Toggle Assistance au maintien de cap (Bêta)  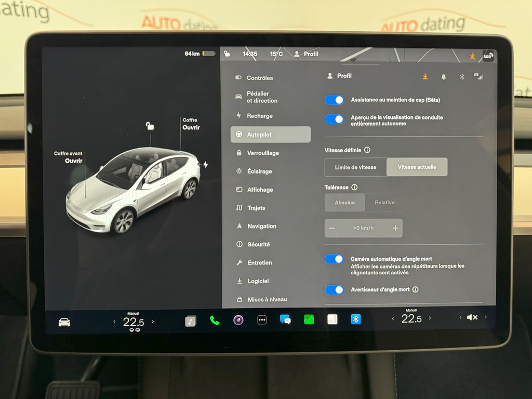coord(334,100)
